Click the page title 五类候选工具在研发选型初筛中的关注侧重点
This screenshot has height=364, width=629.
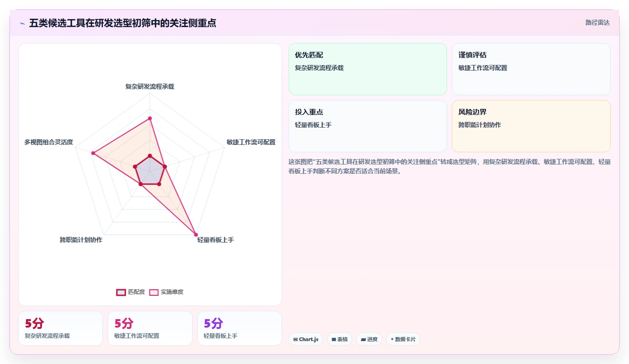pyautogui.click(x=123, y=23)
